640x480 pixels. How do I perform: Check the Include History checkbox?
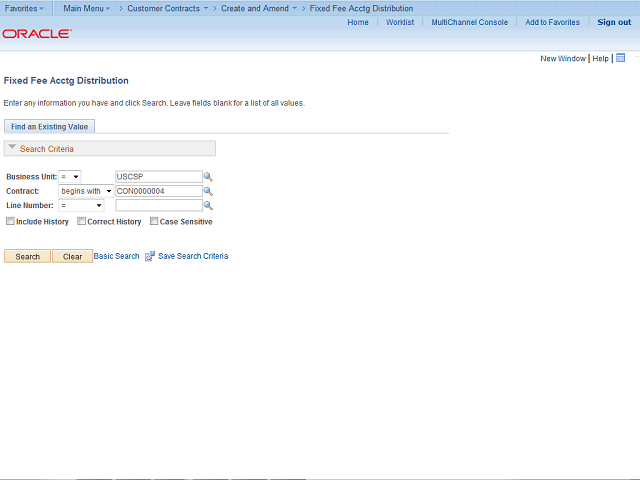coord(10,221)
